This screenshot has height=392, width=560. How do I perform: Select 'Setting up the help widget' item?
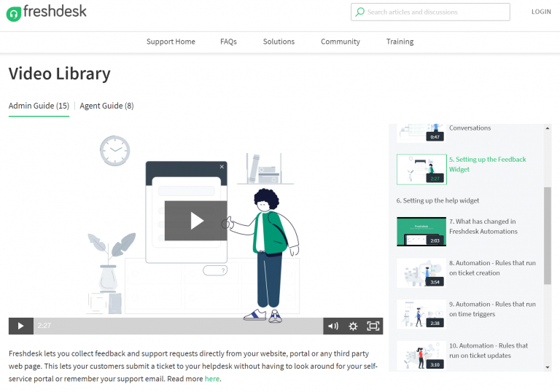(x=437, y=200)
